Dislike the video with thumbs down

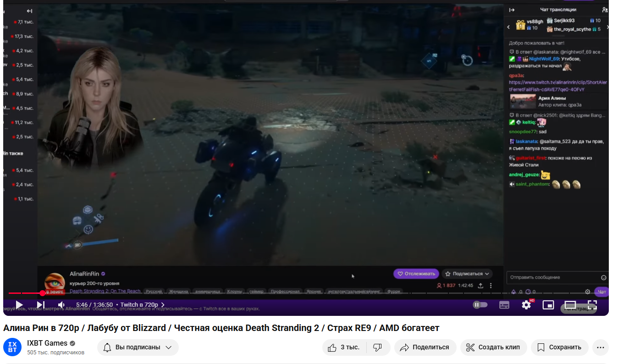pyautogui.click(x=378, y=347)
